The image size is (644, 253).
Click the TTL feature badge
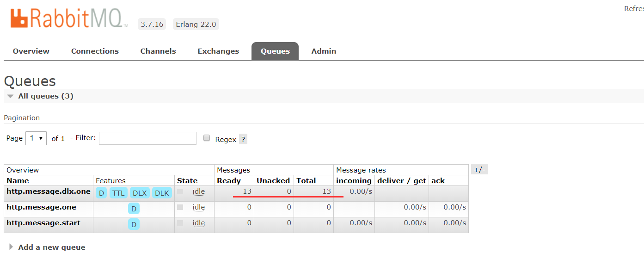(118, 193)
